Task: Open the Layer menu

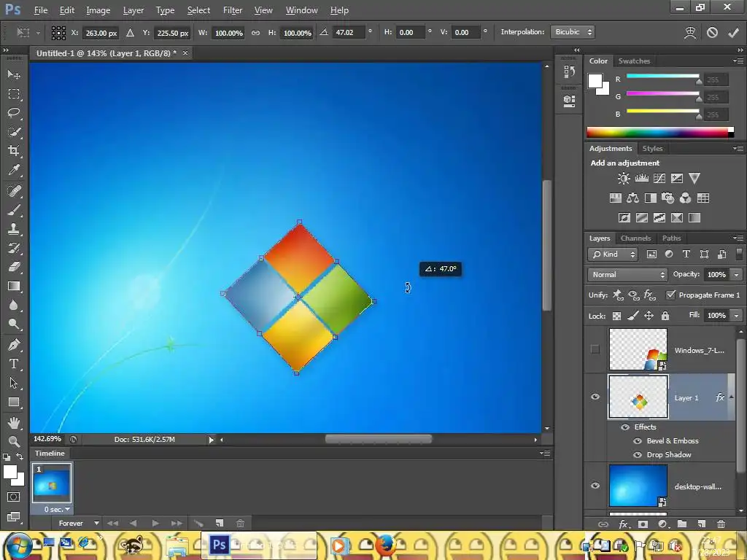Action: (x=133, y=10)
